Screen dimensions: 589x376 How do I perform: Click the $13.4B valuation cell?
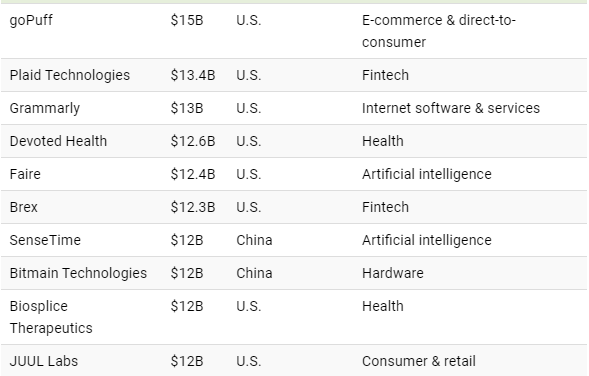[193, 75]
